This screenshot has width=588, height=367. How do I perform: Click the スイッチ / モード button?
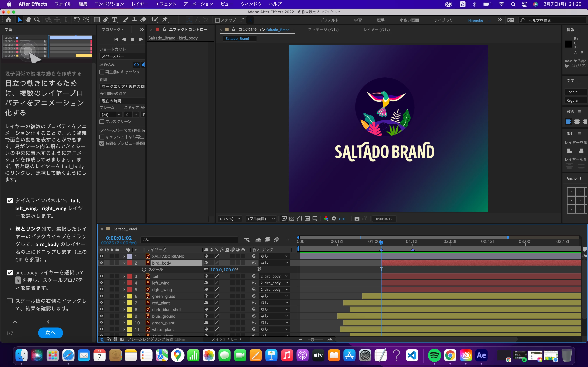click(x=226, y=339)
